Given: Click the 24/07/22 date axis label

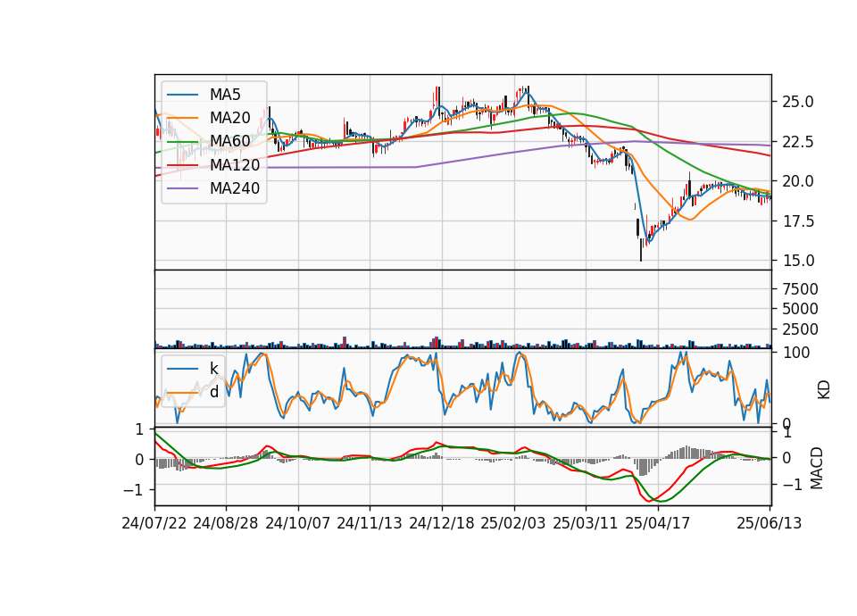Looking at the screenshot, I should click(x=154, y=523).
